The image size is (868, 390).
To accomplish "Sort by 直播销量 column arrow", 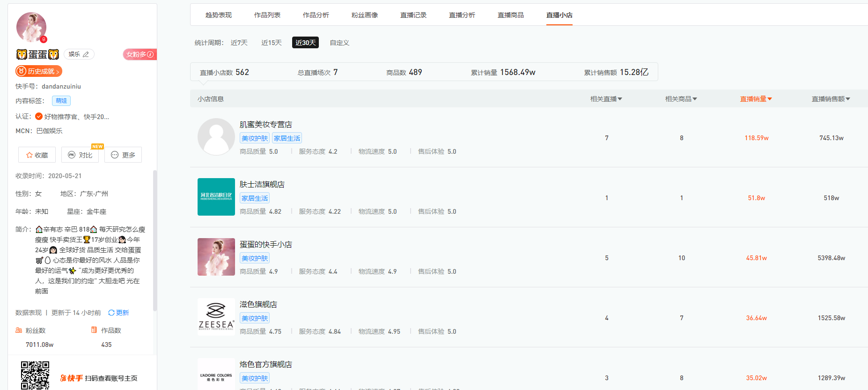I will (770, 99).
